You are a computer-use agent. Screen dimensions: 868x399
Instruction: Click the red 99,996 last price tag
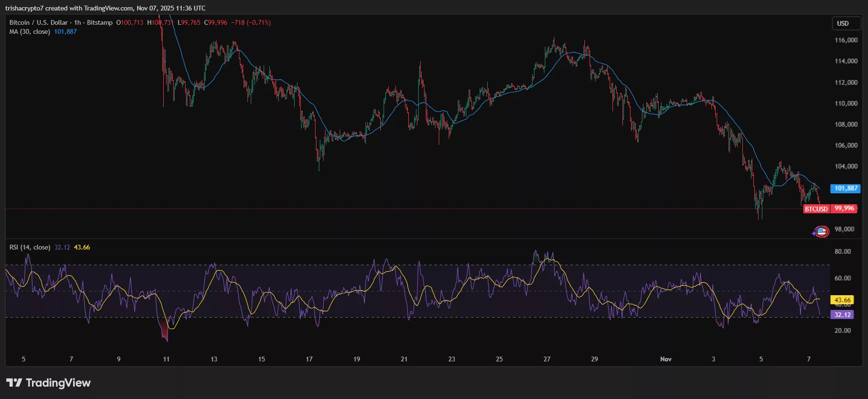coord(844,209)
